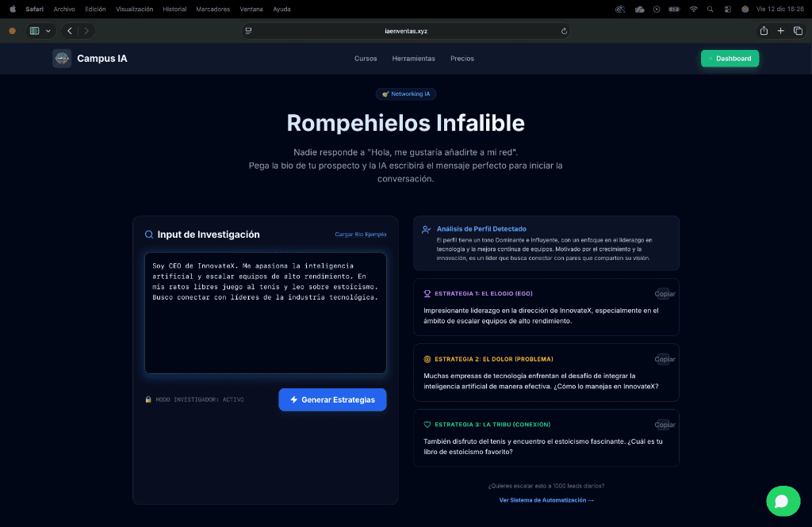Click the magnifying glass icon beside Input de Investigación
812x527 pixels.
pos(148,234)
